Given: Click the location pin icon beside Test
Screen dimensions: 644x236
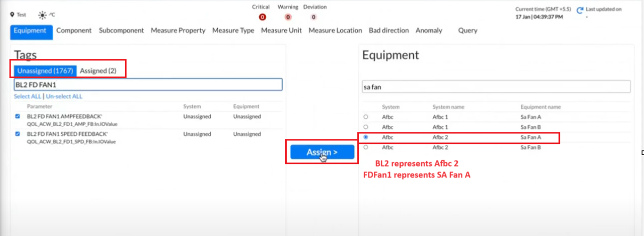Looking at the screenshot, I should click(x=13, y=15).
